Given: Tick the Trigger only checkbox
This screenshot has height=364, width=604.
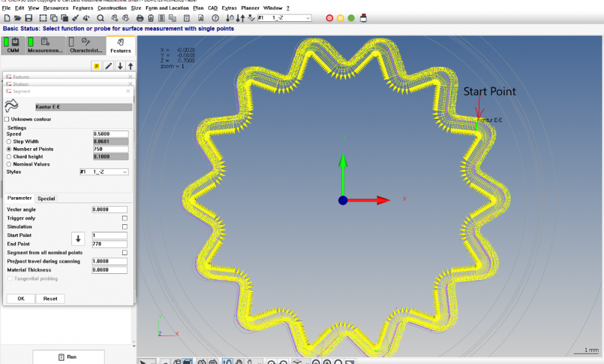Looking at the screenshot, I should coord(125,218).
